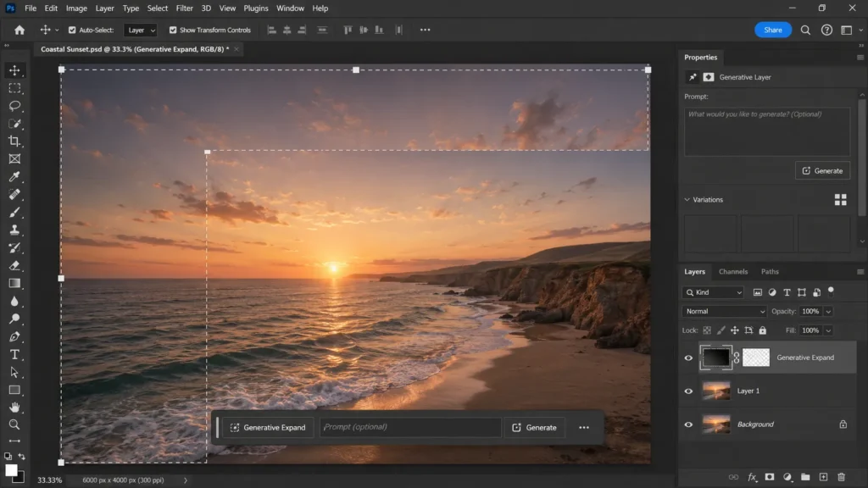Delete layer using trash icon
This screenshot has width=868, height=488.
coord(842,477)
